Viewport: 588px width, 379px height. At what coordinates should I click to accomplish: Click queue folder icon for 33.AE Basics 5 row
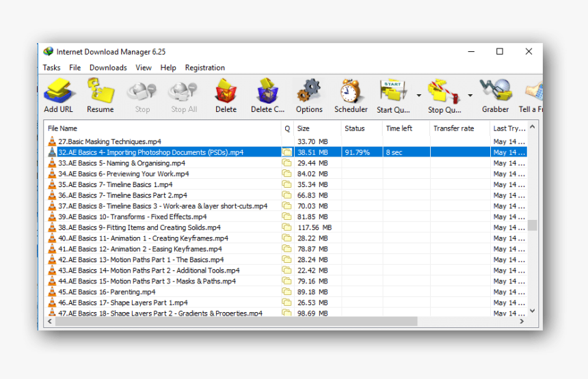pyautogui.click(x=287, y=163)
